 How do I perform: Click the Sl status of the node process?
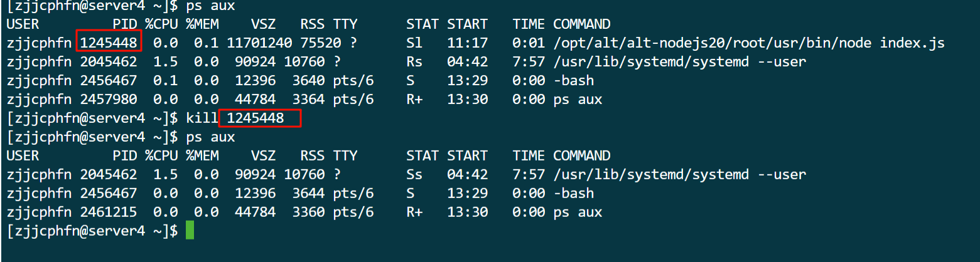point(414,43)
